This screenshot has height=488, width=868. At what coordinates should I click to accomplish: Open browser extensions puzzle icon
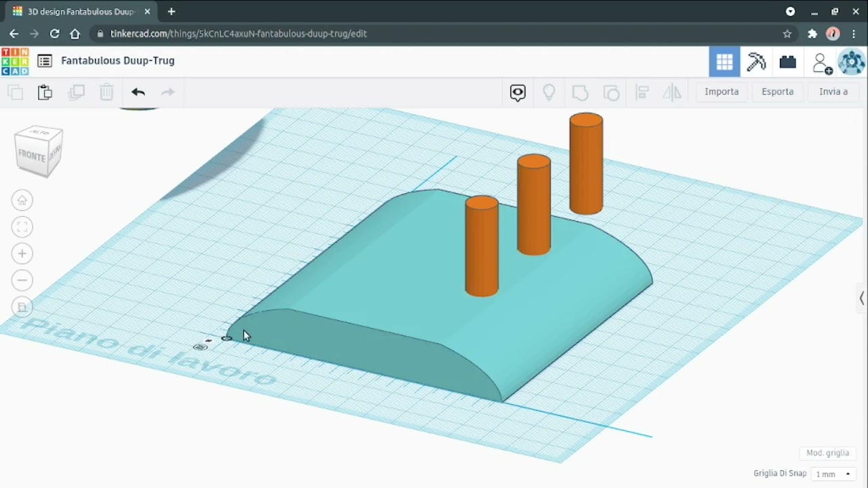812,33
